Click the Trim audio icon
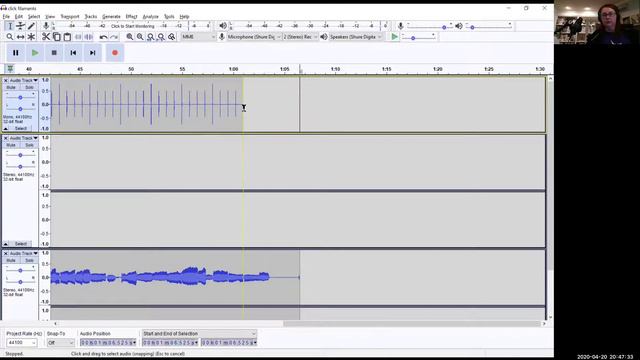This screenshot has height=360, width=640. pyautogui.click(x=78, y=37)
